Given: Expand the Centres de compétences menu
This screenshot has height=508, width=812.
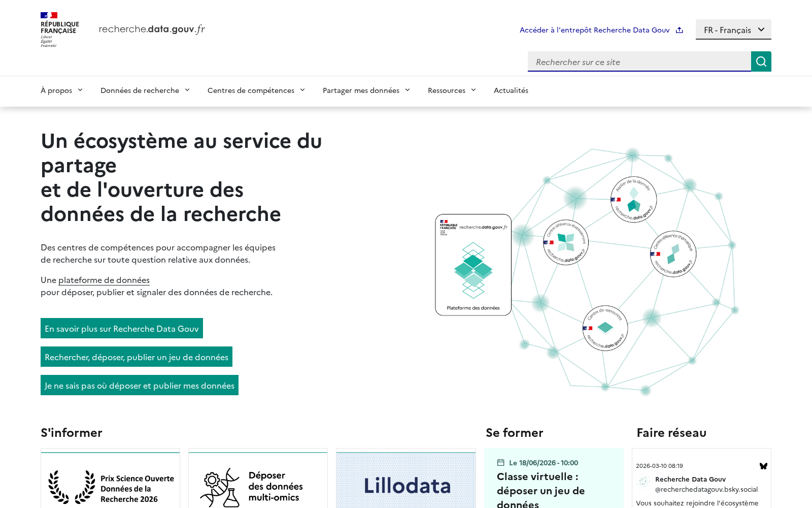Looking at the screenshot, I should [256, 90].
